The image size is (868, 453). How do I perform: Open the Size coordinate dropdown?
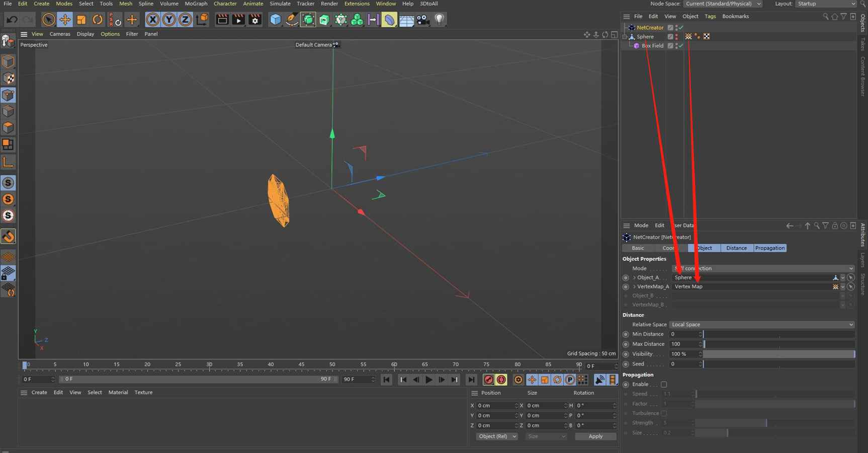(x=546, y=436)
